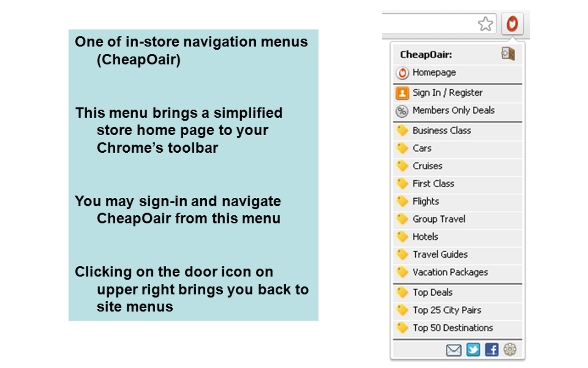Open the settings gear icon
The height and width of the screenshot is (368, 588).
[x=510, y=350]
